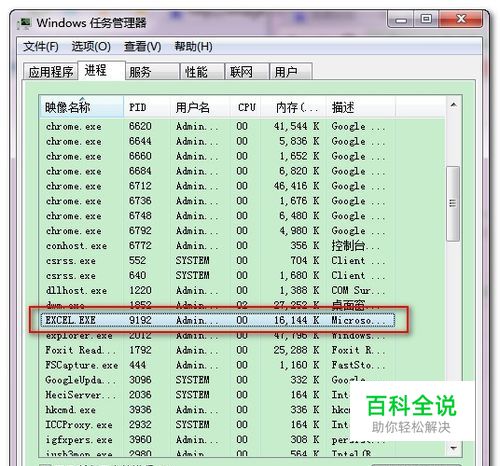Viewport: 500px width, 466px height.
Task: Click the Task Manager title bar icon
Action: (25, 23)
